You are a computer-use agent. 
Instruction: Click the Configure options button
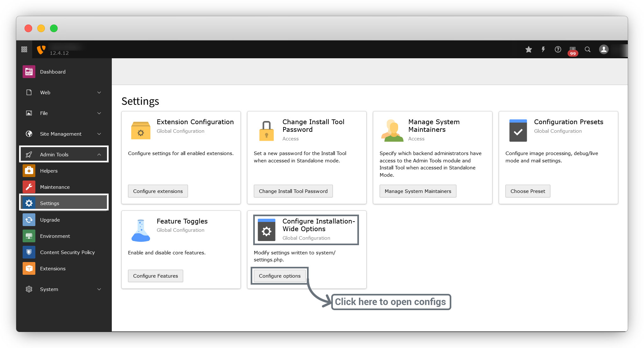click(x=280, y=276)
